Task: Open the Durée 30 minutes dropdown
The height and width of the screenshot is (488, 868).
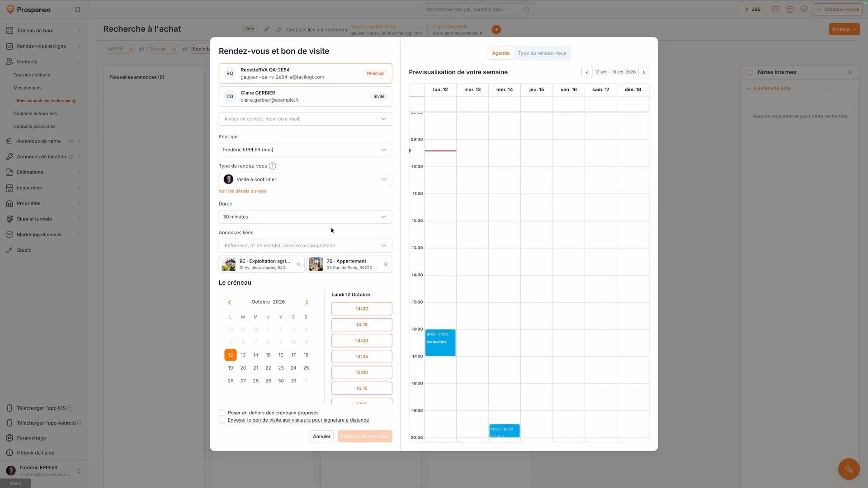Action: click(x=305, y=217)
